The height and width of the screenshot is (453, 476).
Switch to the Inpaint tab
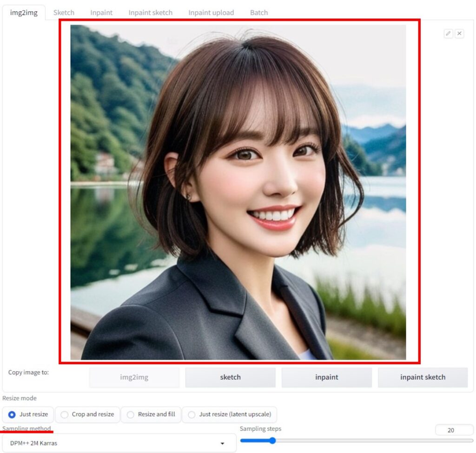[x=101, y=13]
